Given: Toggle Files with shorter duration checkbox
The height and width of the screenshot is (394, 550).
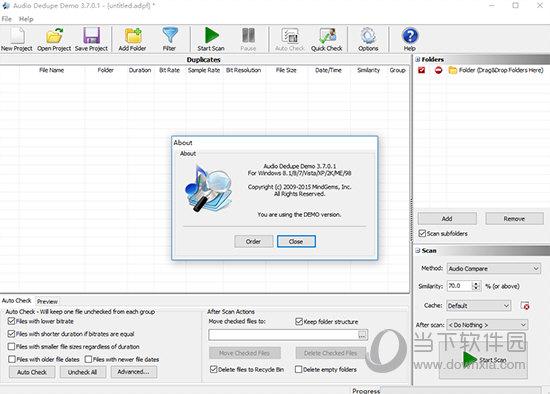Looking at the screenshot, I should [x=11, y=334].
